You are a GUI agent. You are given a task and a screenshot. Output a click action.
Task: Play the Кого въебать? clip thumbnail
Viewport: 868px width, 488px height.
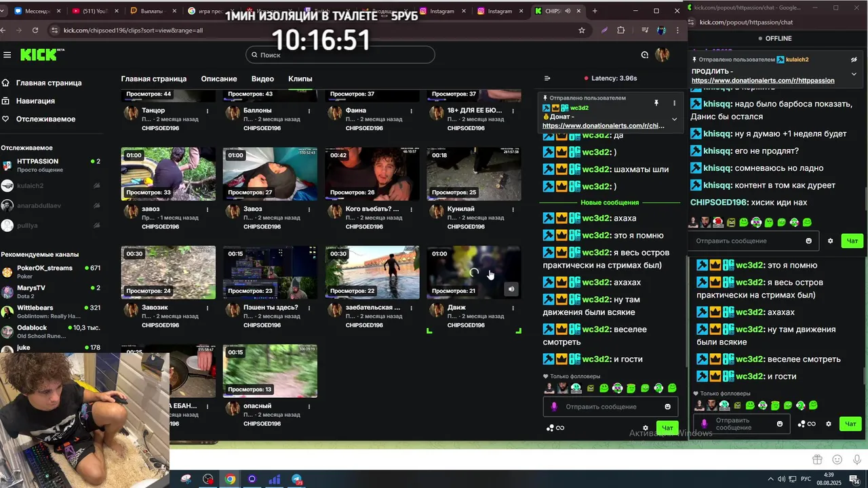click(372, 174)
